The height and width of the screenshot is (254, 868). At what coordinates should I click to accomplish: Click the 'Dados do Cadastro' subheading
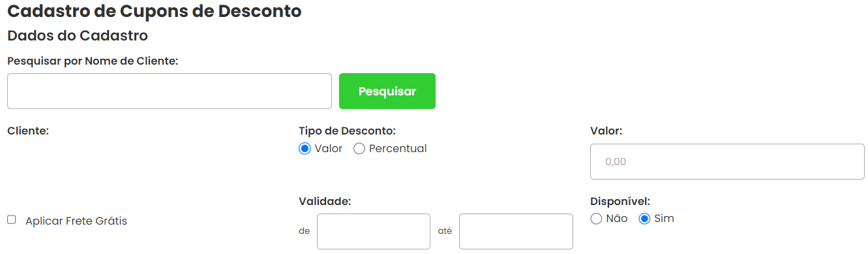(x=78, y=35)
